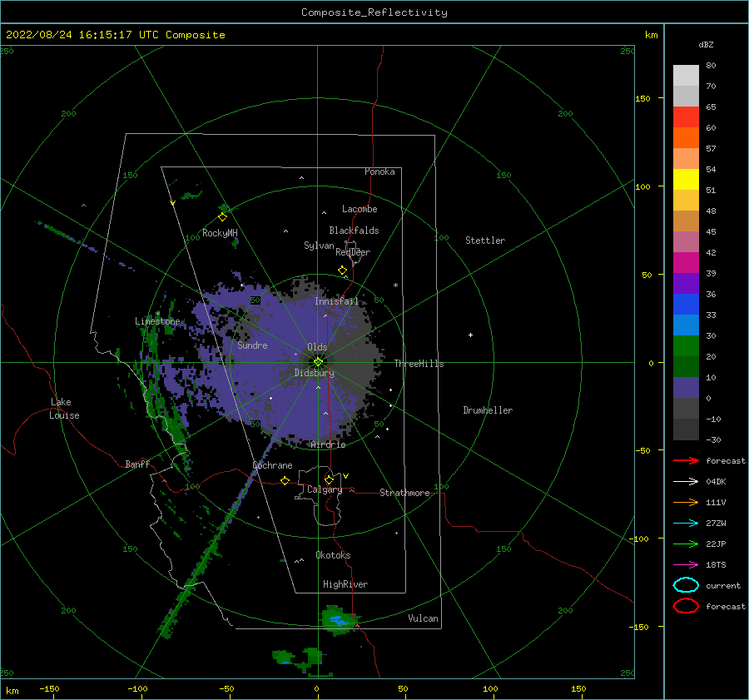Click the Didsbury city label

[x=315, y=373]
